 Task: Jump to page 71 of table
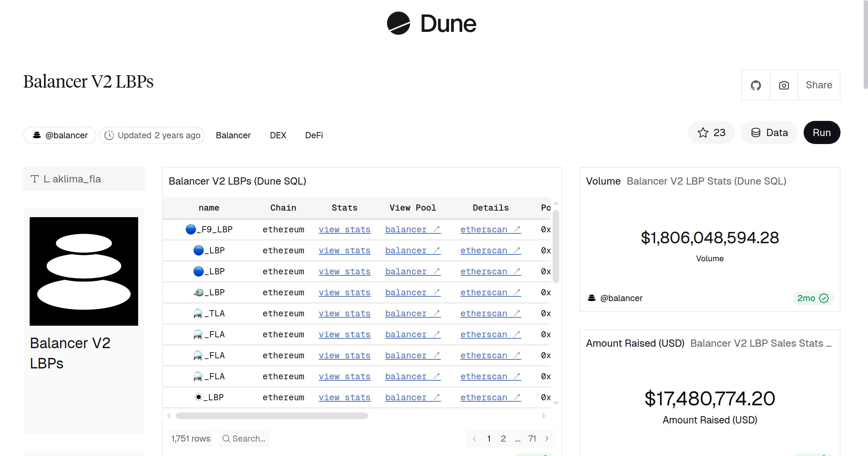pos(532,439)
